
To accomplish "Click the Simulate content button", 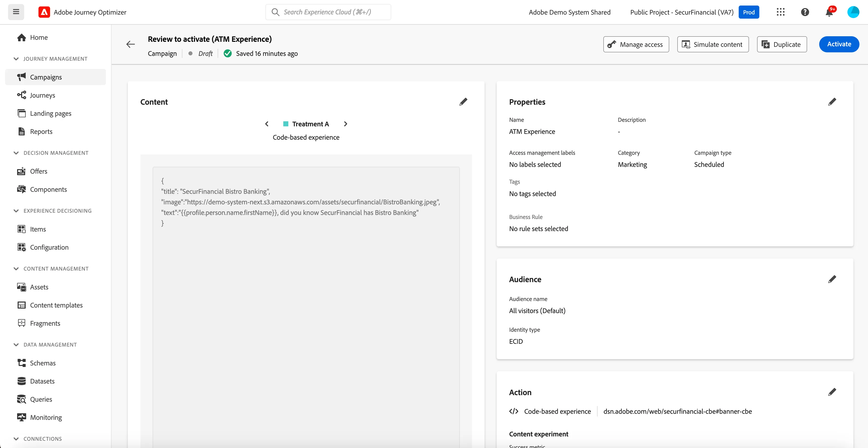I will coord(713,44).
